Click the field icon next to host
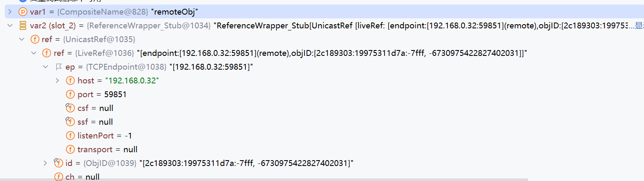Viewport: 644px width, 181px height. (70, 81)
